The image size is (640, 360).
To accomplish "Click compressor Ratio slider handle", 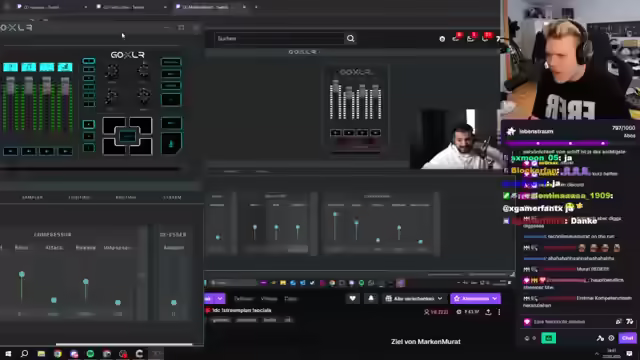I will tap(22, 274).
